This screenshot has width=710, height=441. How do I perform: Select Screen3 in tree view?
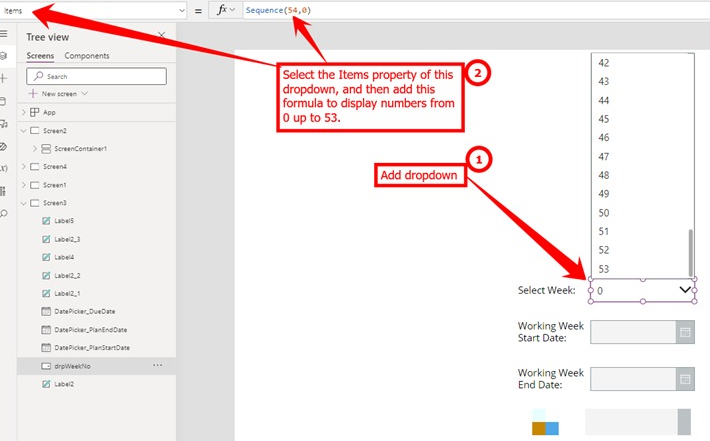(x=55, y=203)
